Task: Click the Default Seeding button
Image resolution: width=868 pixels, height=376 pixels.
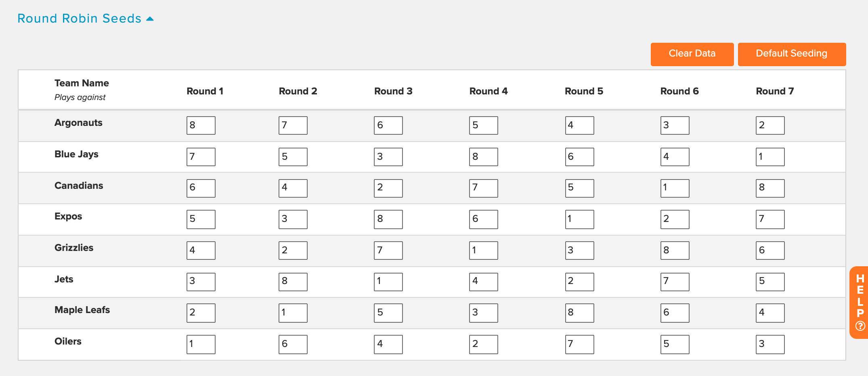Action: click(792, 54)
